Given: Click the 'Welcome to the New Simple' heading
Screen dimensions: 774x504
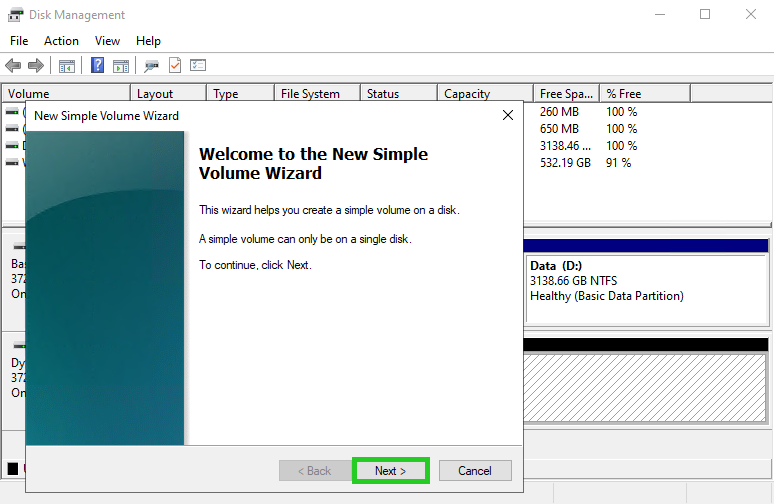Looking at the screenshot, I should [313, 154].
